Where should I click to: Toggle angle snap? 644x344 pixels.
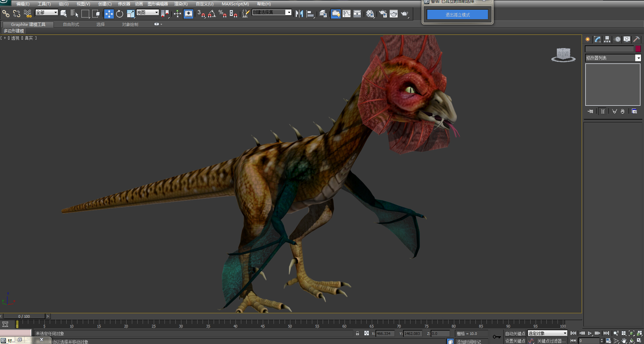coord(212,13)
